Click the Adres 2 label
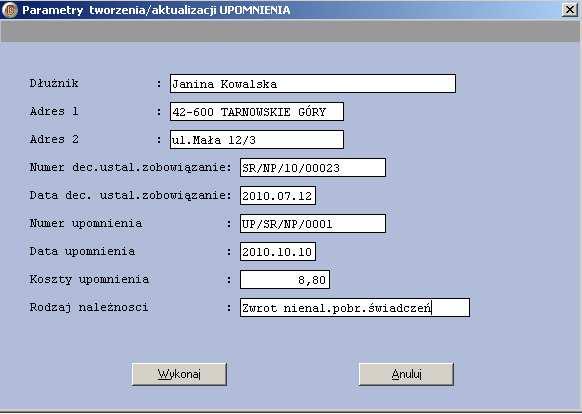 click(54, 139)
